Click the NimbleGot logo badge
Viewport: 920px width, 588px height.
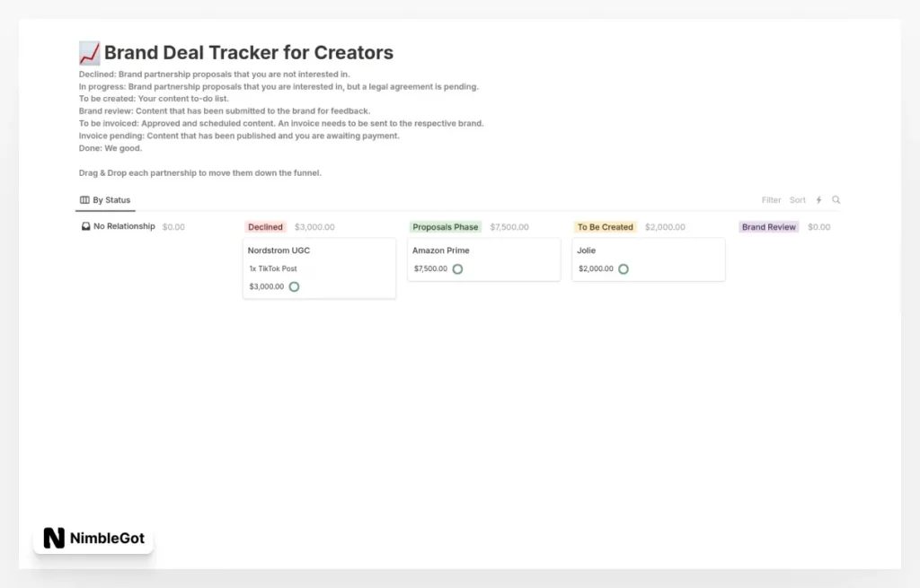[x=93, y=538]
